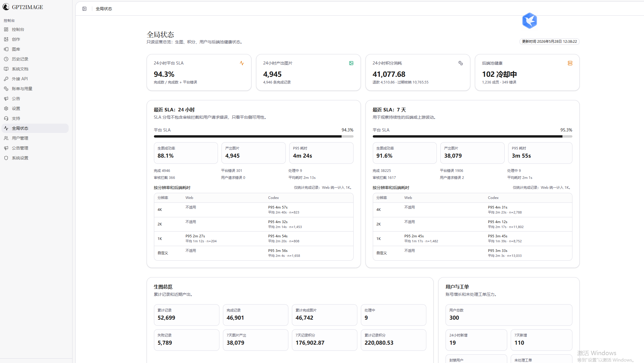This screenshot has height=363, width=644.
Task: Open the 图库 gallery icon
Action: tap(6, 49)
